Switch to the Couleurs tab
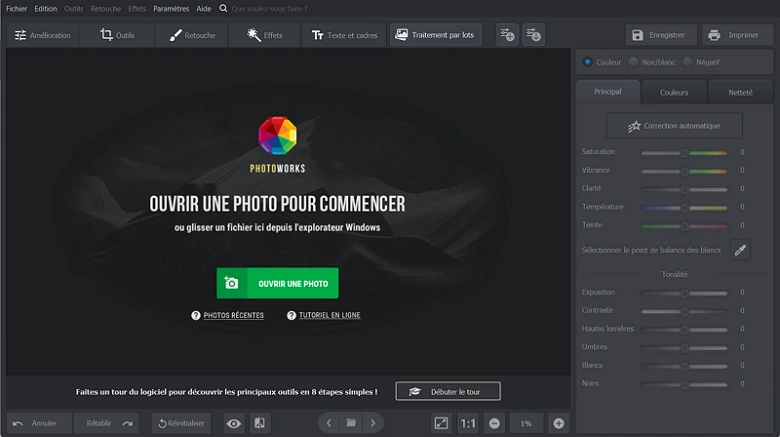780x437 pixels. tap(674, 93)
